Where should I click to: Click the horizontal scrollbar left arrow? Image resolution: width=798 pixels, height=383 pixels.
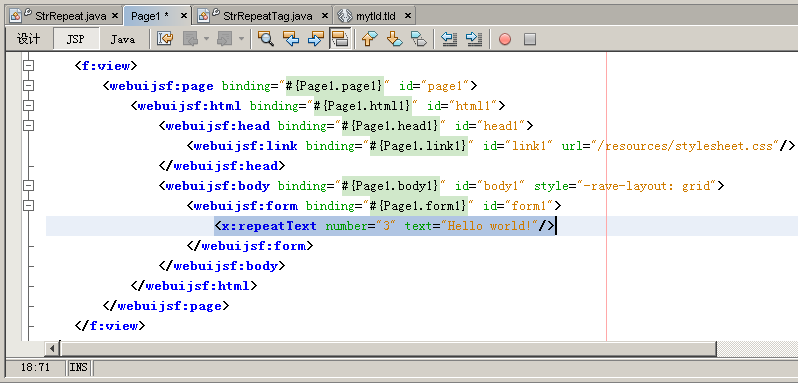(51, 349)
